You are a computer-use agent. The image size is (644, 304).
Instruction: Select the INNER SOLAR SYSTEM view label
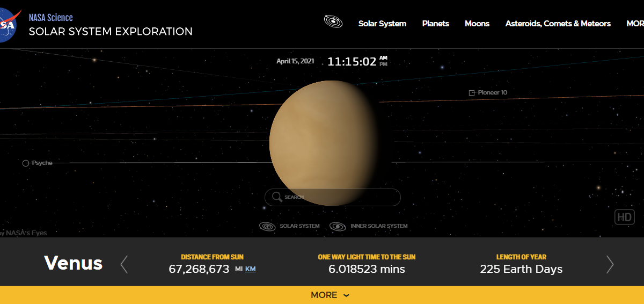coord(379,226)
